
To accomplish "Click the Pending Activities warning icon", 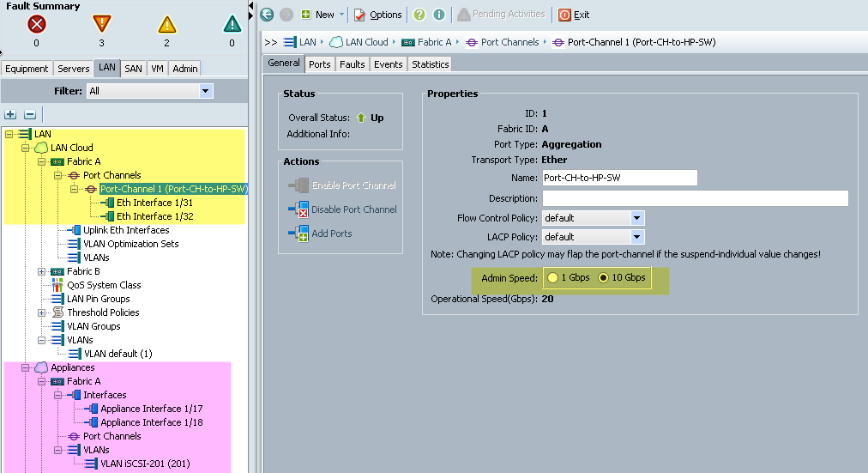I will click(x=464, y=15).
